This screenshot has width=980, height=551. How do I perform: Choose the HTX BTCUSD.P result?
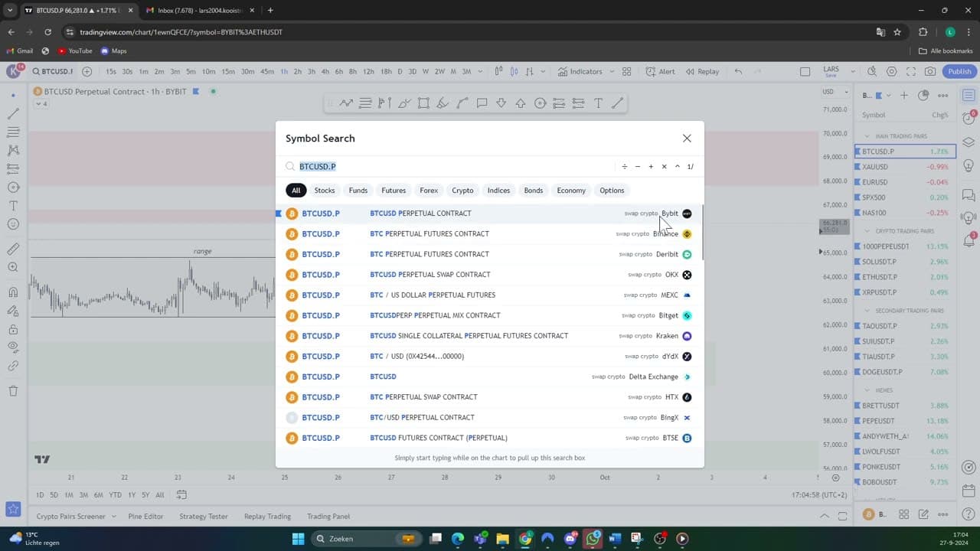[488, 397]
